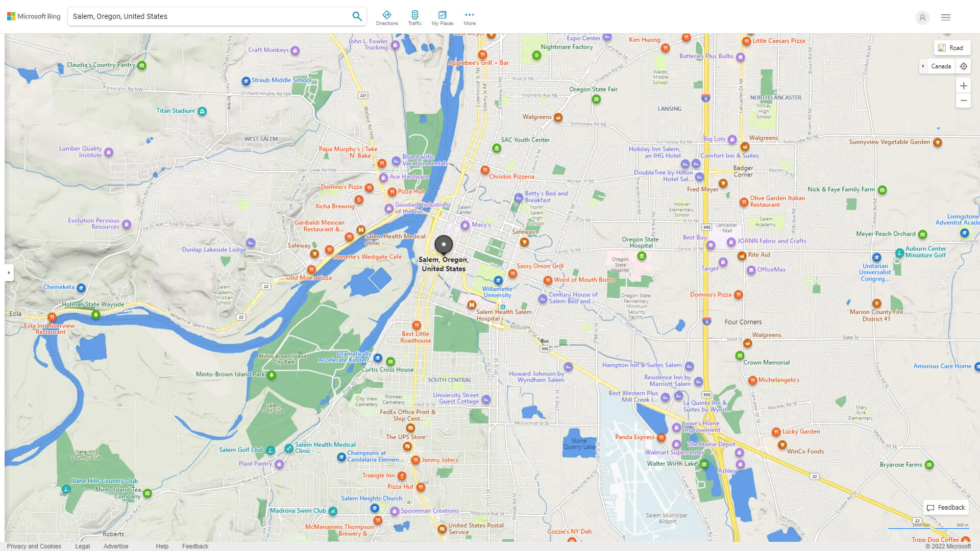Open the hamburger menu
The width and height of the screenshot is (980, 551).
click(945, 17)
